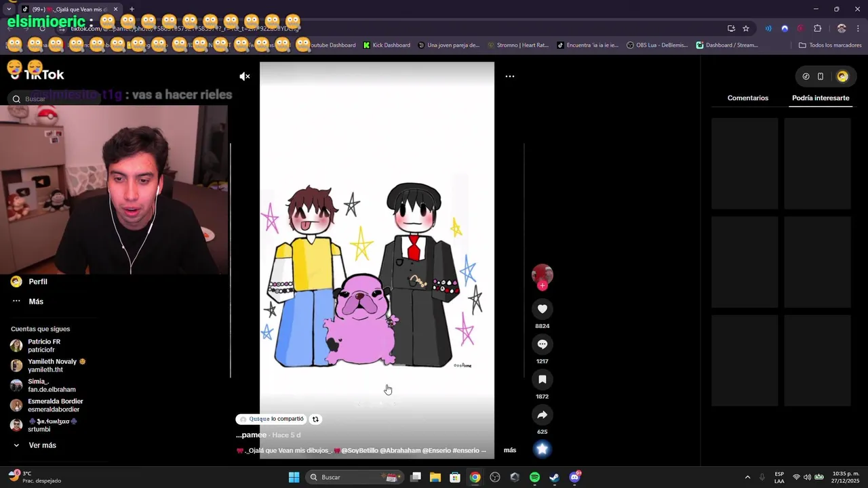Switch to the Comentarios tab
This screenshot has height=488, width=868.
[748, 98]
